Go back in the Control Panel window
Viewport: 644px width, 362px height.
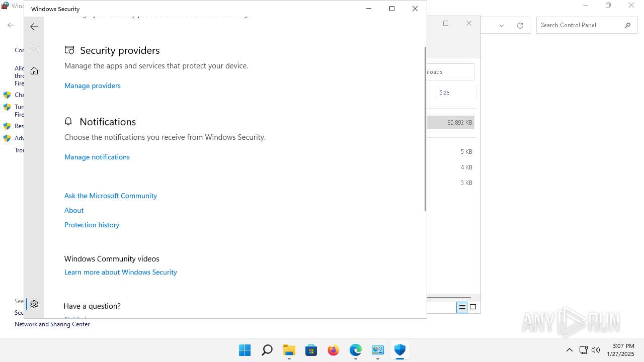tap(11, 25)
